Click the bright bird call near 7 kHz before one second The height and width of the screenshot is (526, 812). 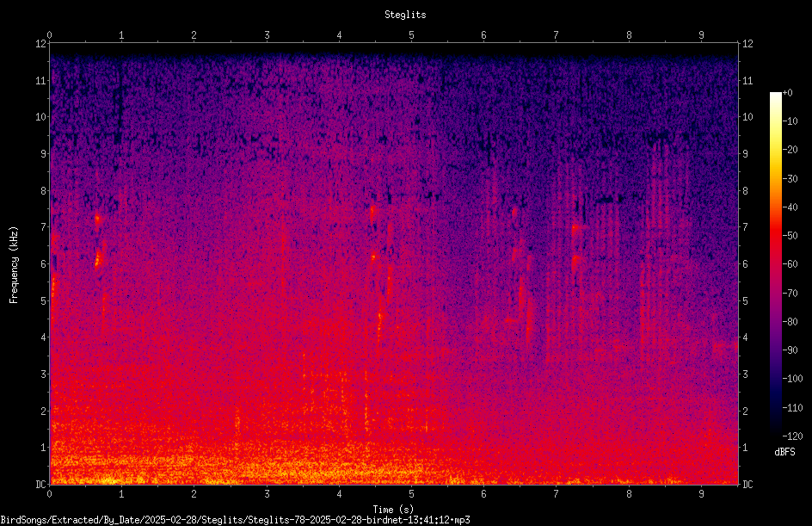(x=97, y=219)
